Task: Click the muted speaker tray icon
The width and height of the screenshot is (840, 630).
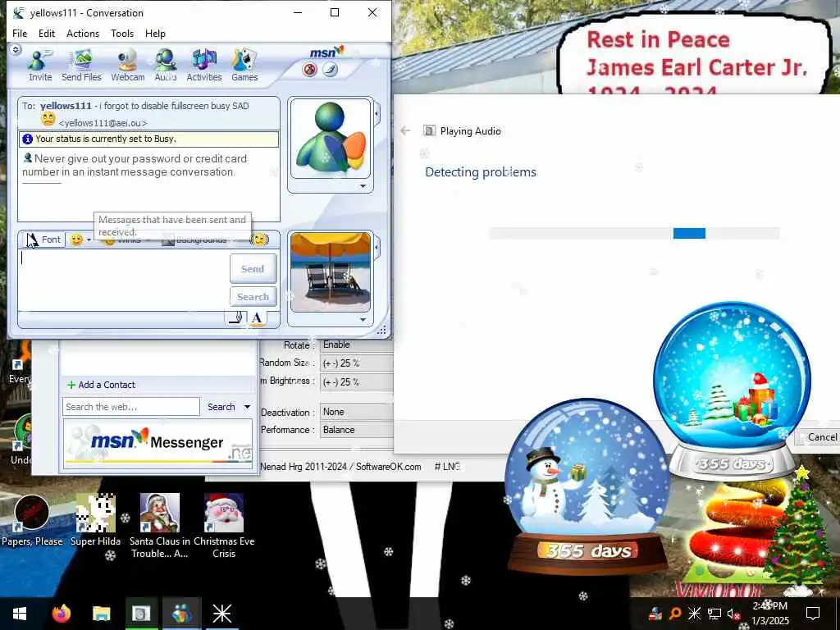Action: click(733, 614)
